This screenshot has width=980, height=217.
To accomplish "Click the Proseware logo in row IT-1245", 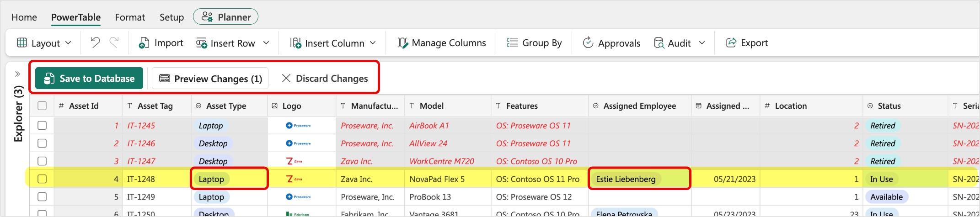I will point(298,125).
